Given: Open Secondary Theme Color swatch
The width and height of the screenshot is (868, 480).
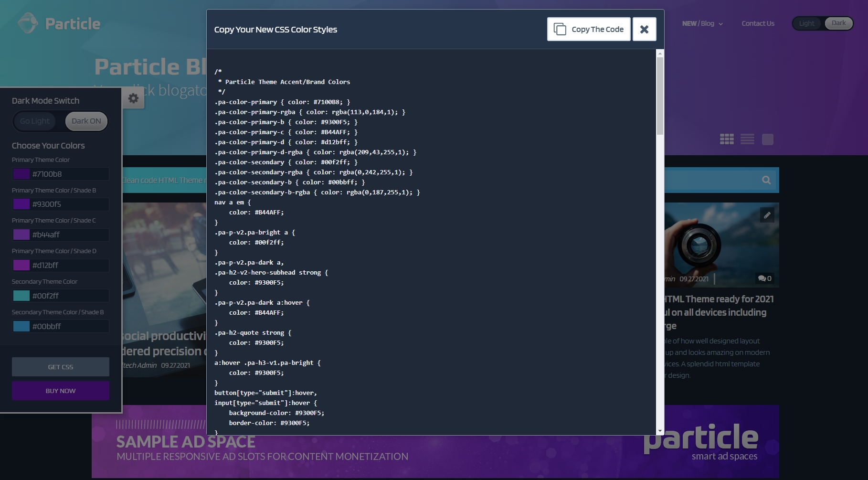Looking at the screenshot, I should 21,296.
